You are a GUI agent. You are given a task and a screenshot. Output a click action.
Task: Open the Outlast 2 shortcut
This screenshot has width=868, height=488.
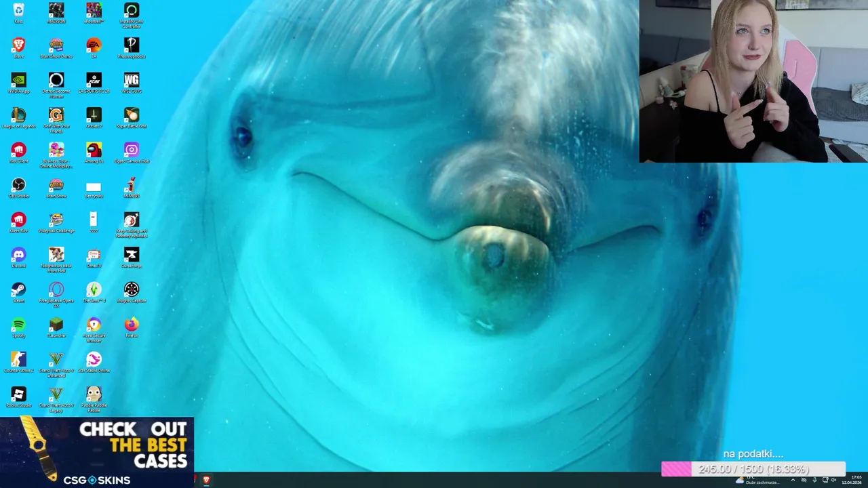(94, 118)
